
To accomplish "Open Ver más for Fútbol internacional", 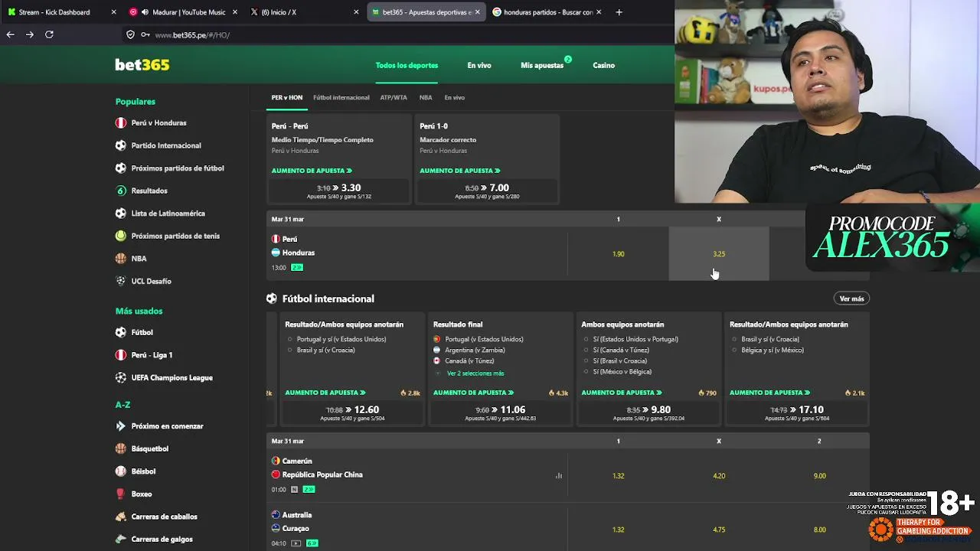I will 851,298.
